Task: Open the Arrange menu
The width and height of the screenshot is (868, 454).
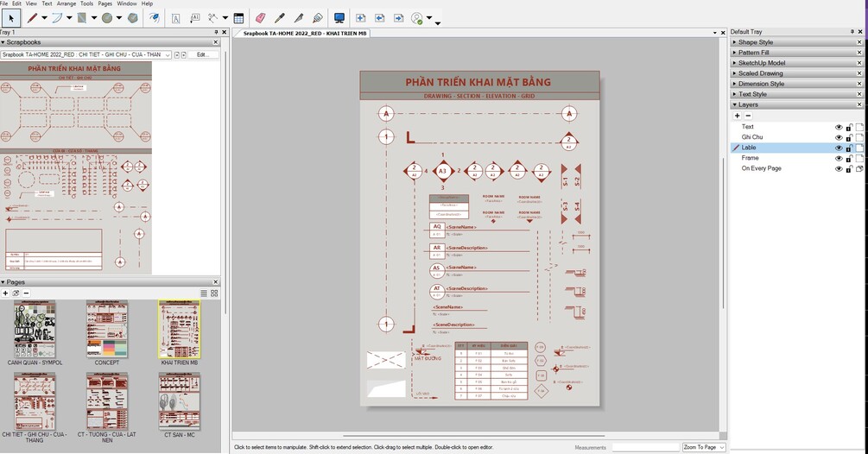Action: point(67,3)
